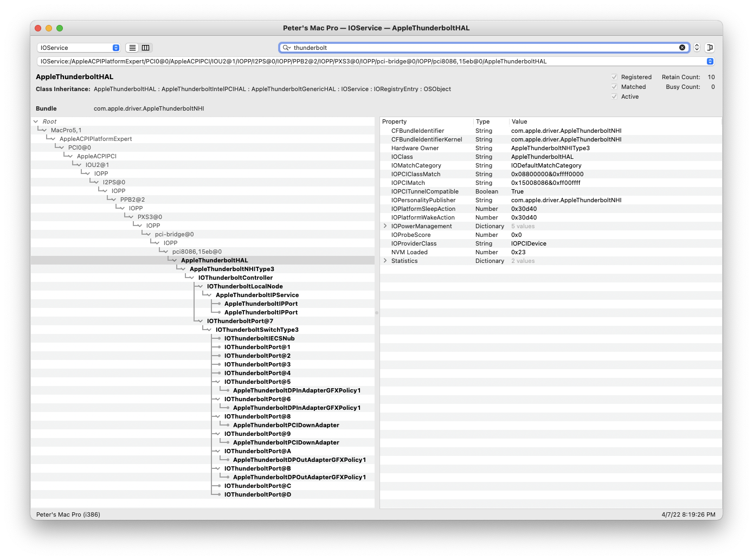
Task: Select IOPlatformWakeAction property row
Action: pyautogui.click(x=551, y=217)
